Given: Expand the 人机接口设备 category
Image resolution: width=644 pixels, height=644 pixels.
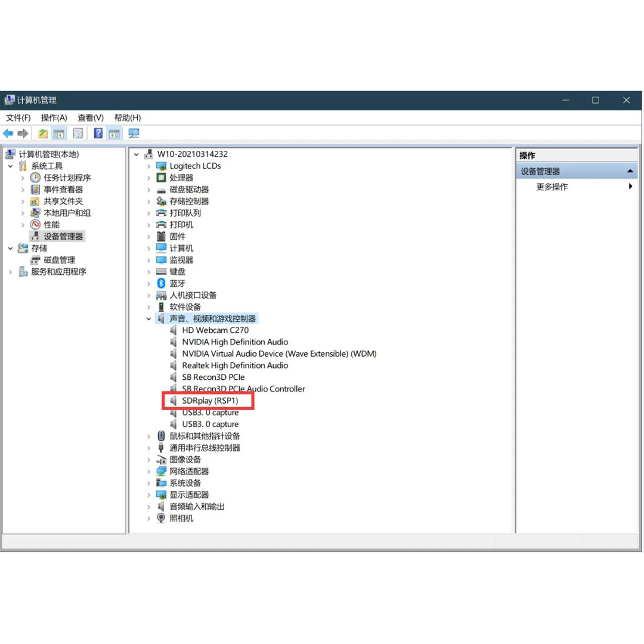Looking at the screenshot, I should pos(148,295).
